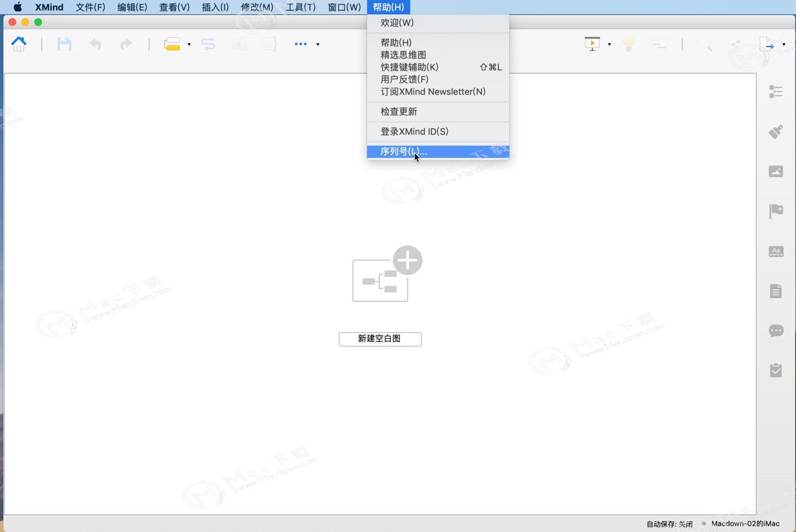Click the Boundary toolbar icon
The width and height of the screenshot is (796, 532).
tap(239, 44)
